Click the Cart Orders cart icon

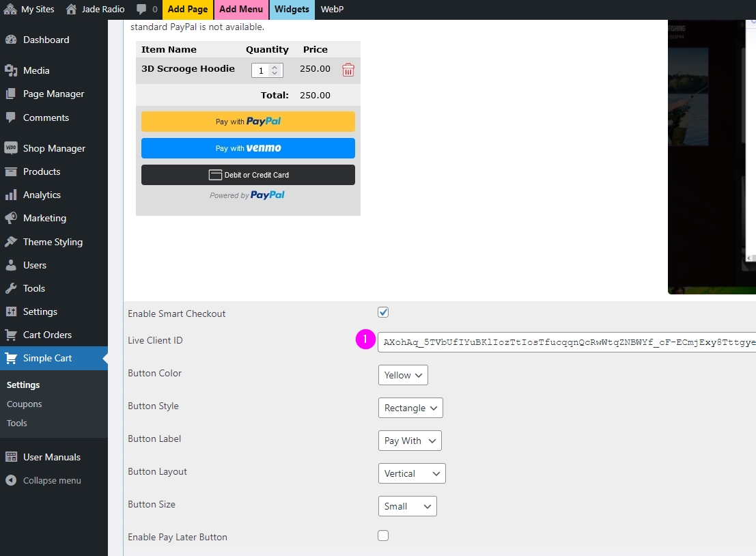coord(11,335)
